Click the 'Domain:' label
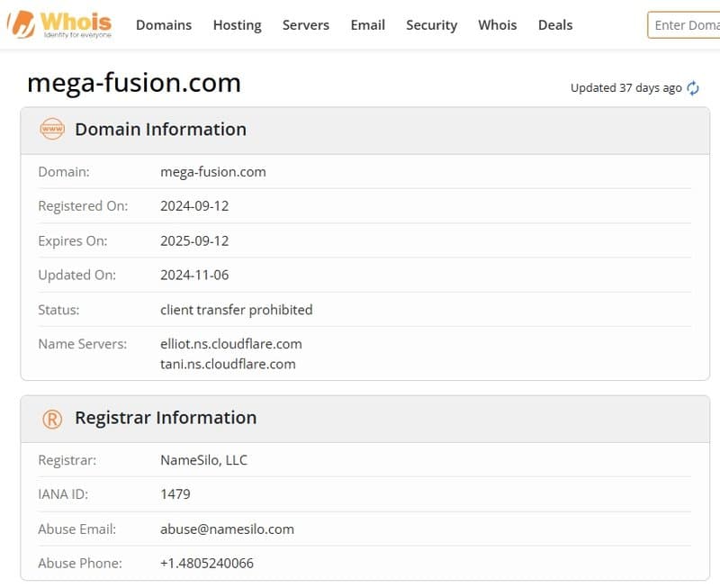Image resolution: width=720 pixels, height=588 pixels. pos(64,172)
